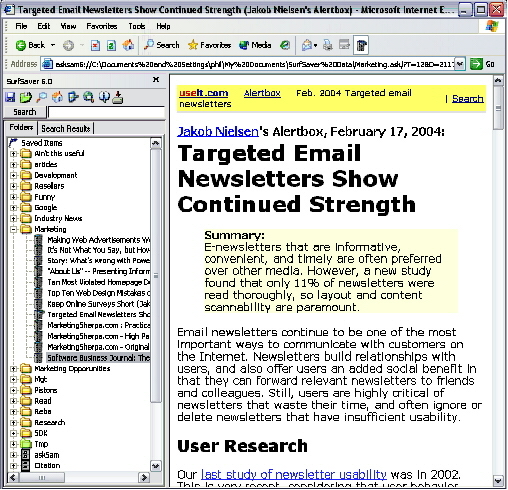The width and height of the screenshot is (508, 490).
Task: Click the Search link in yellow header
Action: [468, 99]
